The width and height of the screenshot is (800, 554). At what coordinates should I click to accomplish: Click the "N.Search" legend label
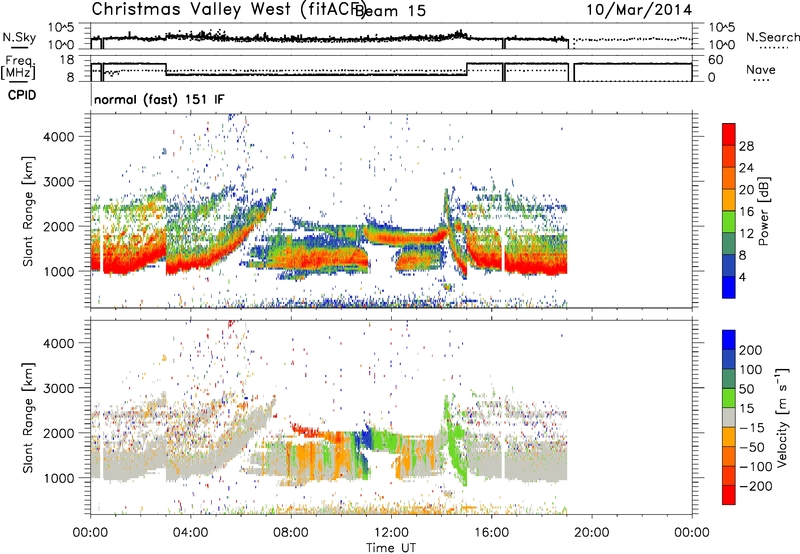(x=772, y=37)
